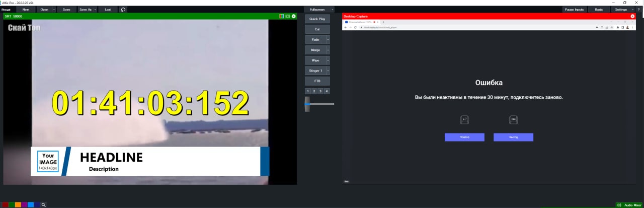Click the Stinger 1 transition button

point(315,71)
